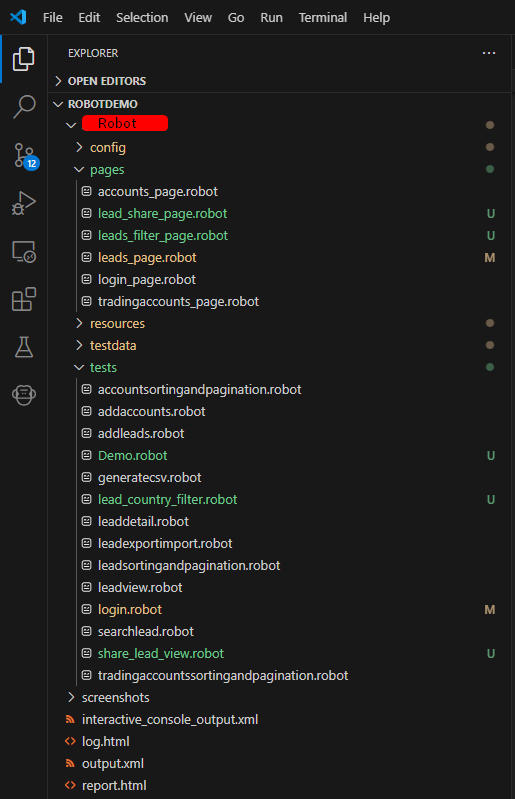Open Source Control with 12 changes
The width and height of the screenshot is (515, 799).
pos(25,155)
